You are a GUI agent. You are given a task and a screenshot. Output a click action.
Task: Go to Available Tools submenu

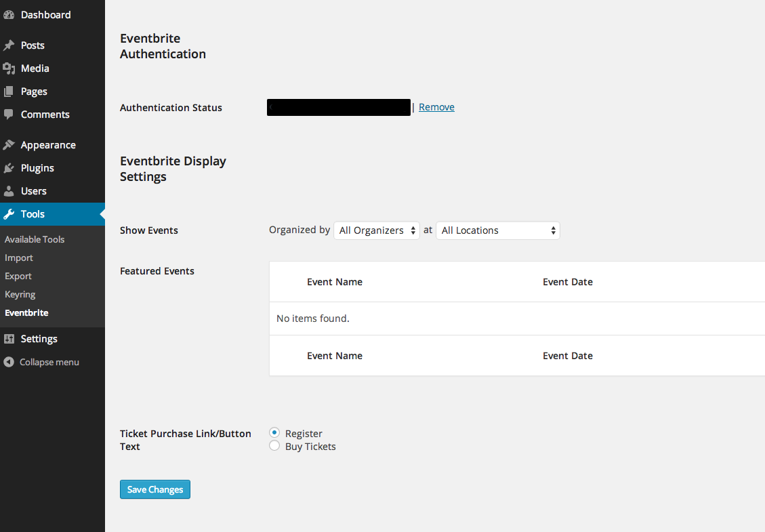click(35, 239)
